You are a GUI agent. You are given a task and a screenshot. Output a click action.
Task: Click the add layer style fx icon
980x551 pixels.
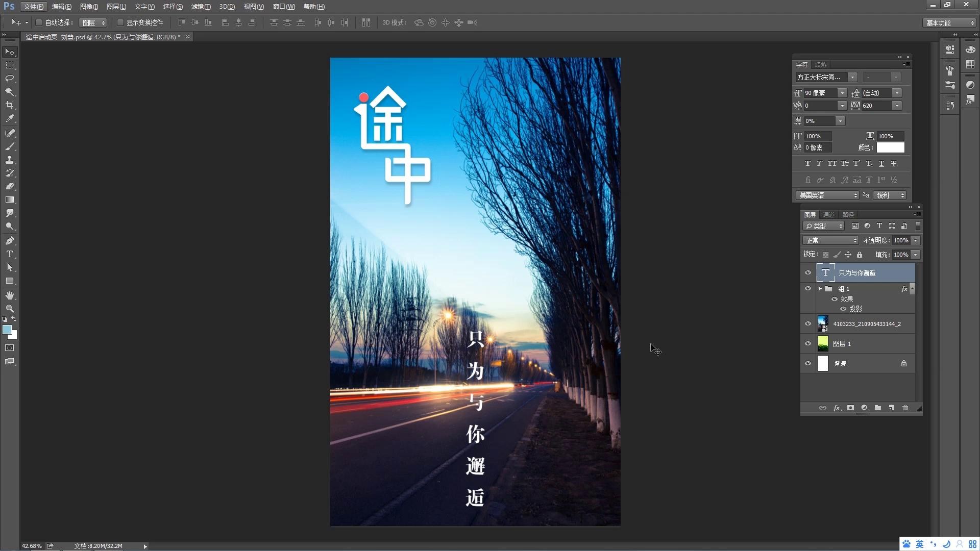click(837, 408)
